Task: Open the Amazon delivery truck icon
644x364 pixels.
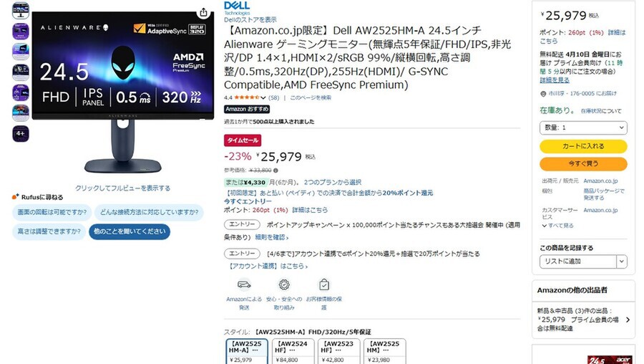Action: 244,284
